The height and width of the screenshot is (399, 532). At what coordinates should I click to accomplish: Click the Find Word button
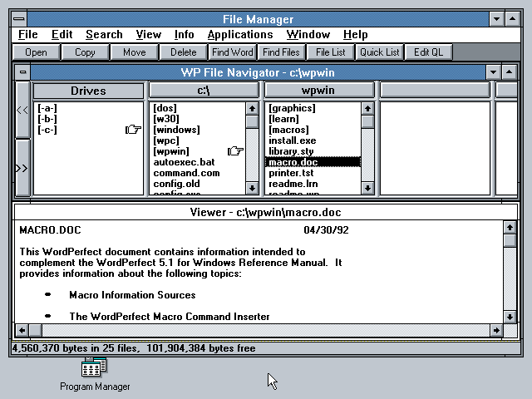click(233, 52)
